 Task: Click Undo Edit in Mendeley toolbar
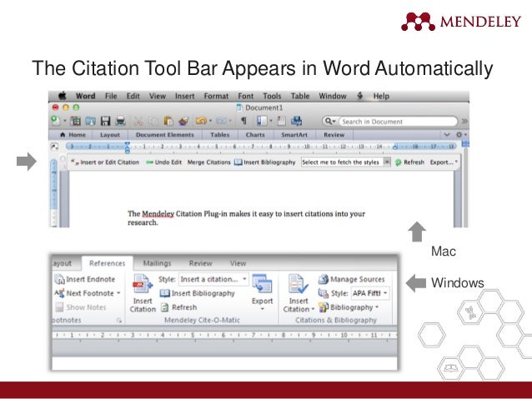click(164, 162)
